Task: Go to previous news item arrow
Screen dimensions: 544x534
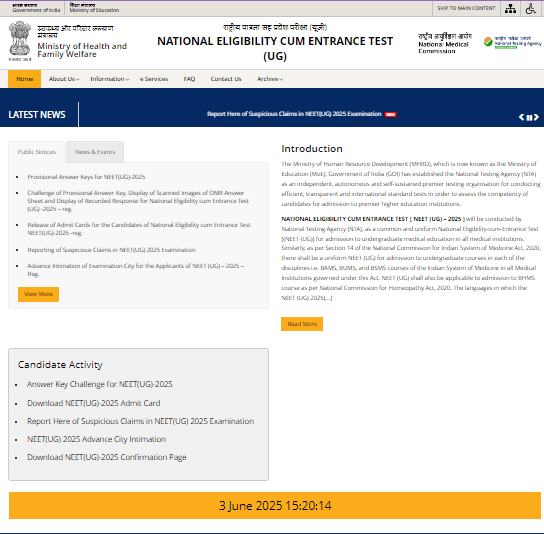Action: [x=521, y=117]
